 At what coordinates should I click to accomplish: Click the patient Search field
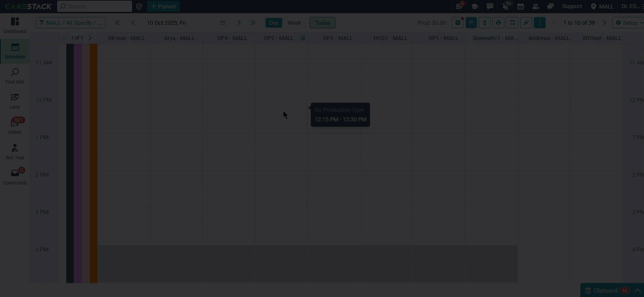point(95,6)
